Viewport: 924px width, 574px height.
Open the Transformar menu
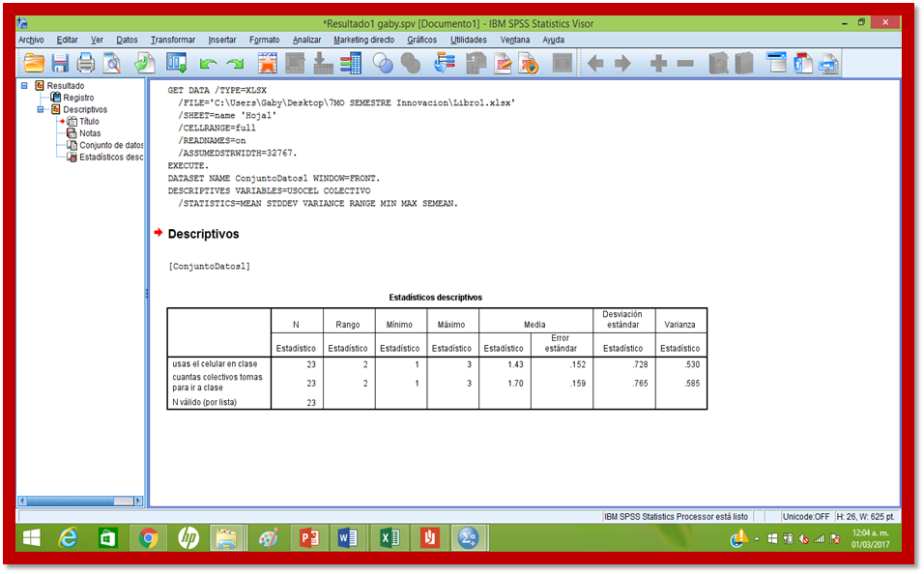pyautogui.click(x=173, y=40)
